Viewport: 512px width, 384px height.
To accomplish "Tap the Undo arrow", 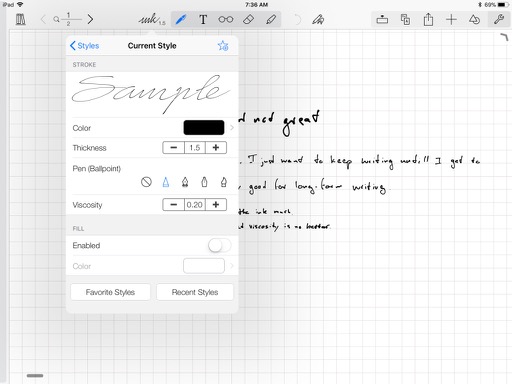I will [297, 20].
